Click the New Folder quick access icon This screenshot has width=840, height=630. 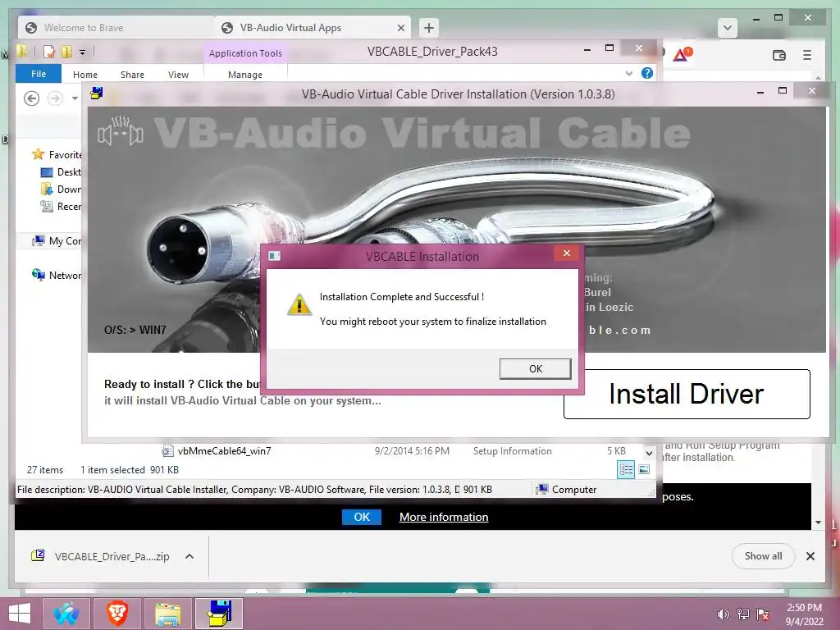click(x=66, y=52)
